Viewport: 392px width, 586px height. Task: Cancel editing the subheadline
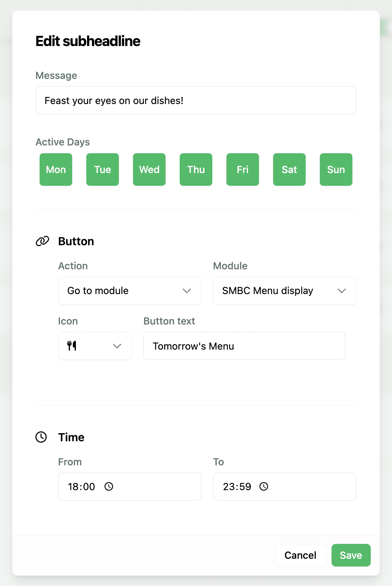[300, 555]
